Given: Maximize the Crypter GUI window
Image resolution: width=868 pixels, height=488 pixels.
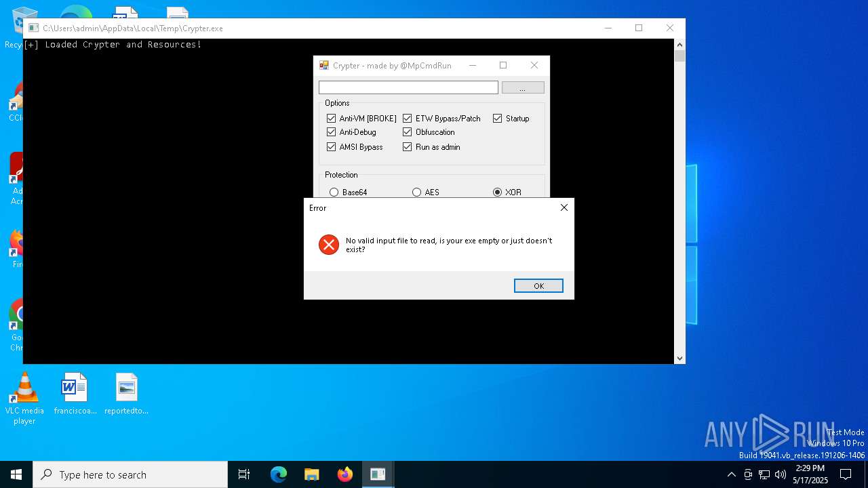Looking at the screenshot, I should click(x=503, y=66).
